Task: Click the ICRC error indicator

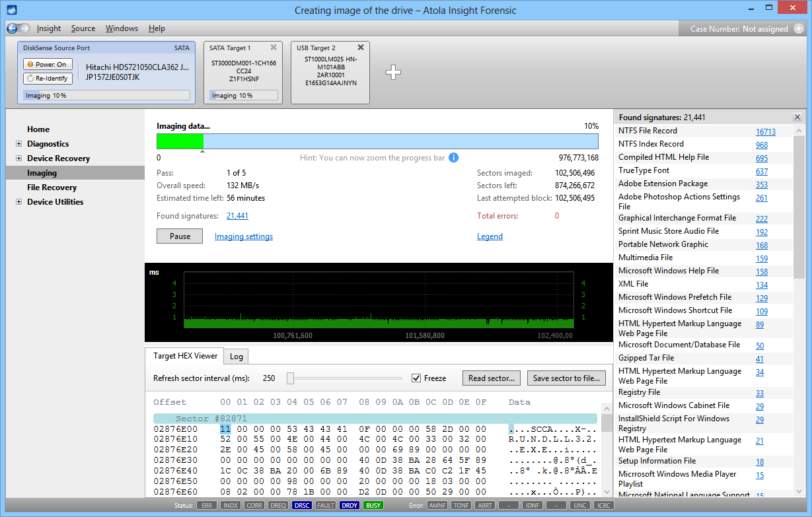Action: click(x=603, y=505)
